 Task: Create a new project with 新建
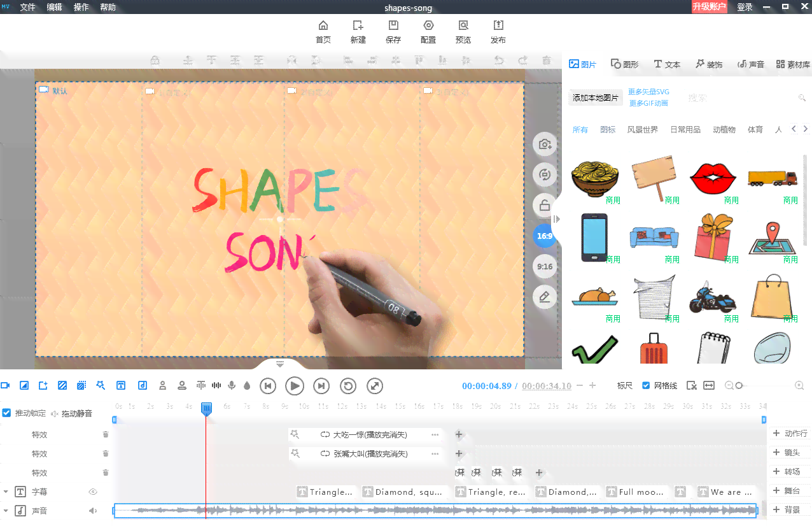click(358, 31)
